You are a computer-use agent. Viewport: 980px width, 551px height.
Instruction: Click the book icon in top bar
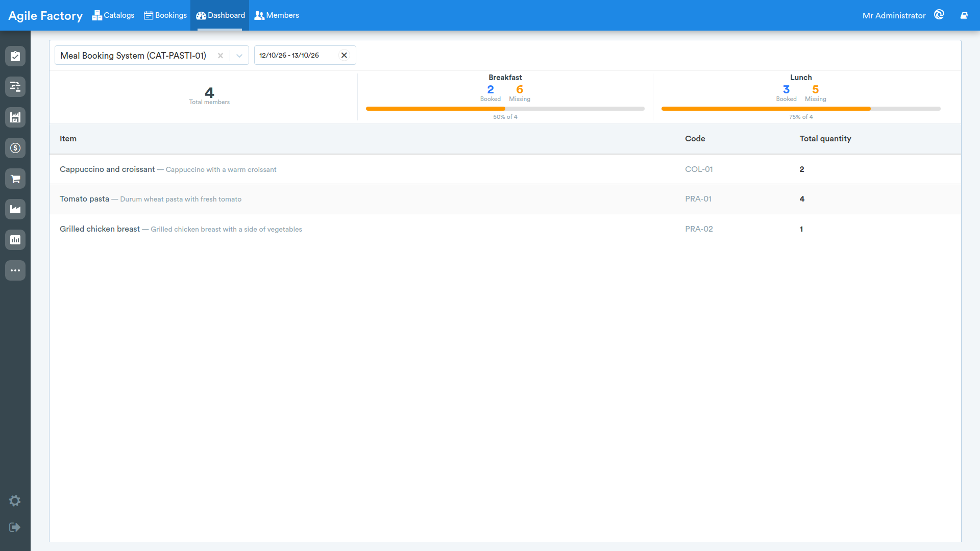point(964,15)
